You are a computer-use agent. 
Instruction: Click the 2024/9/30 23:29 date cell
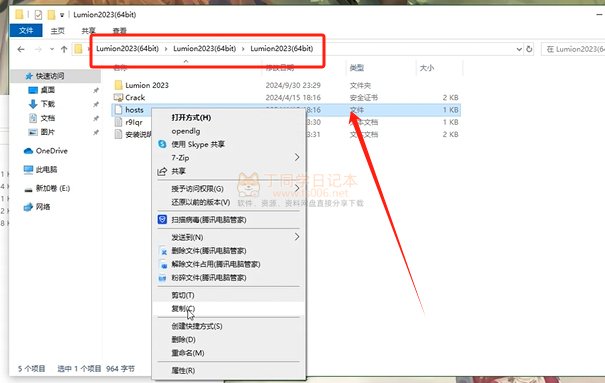tap(293, 85)
